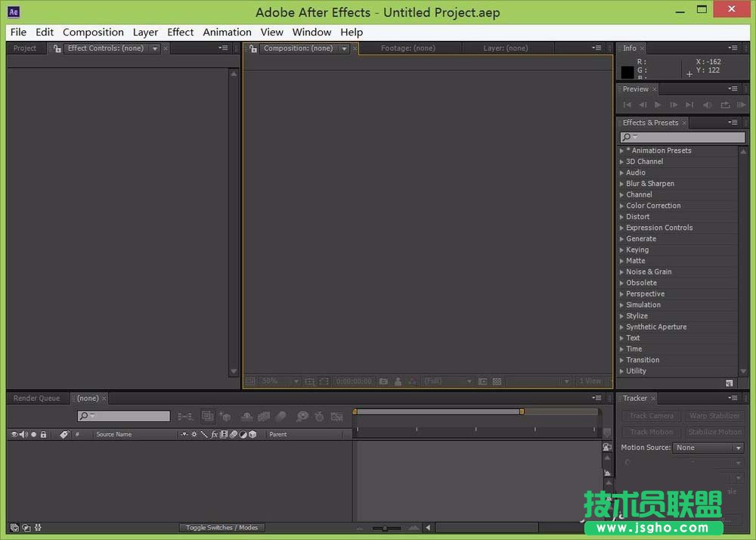Click the create new animation preset icon
Viewport: 756px width, 540px height.
tap(729, 383)
